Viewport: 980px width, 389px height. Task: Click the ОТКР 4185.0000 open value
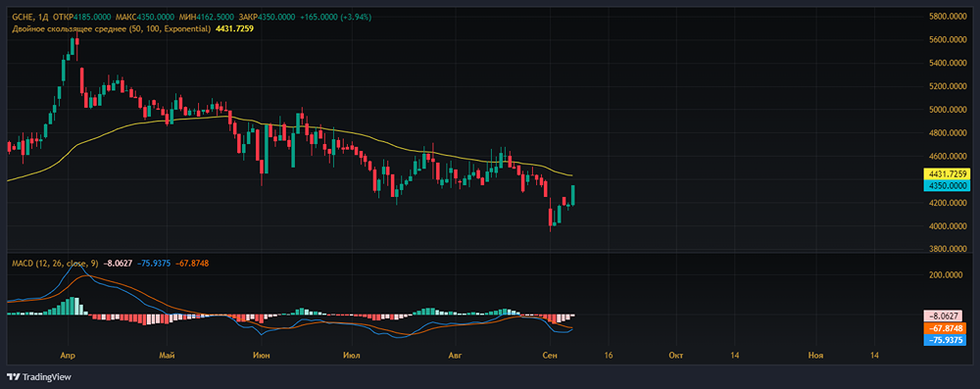pyautogui.click(x=81, y=19)
